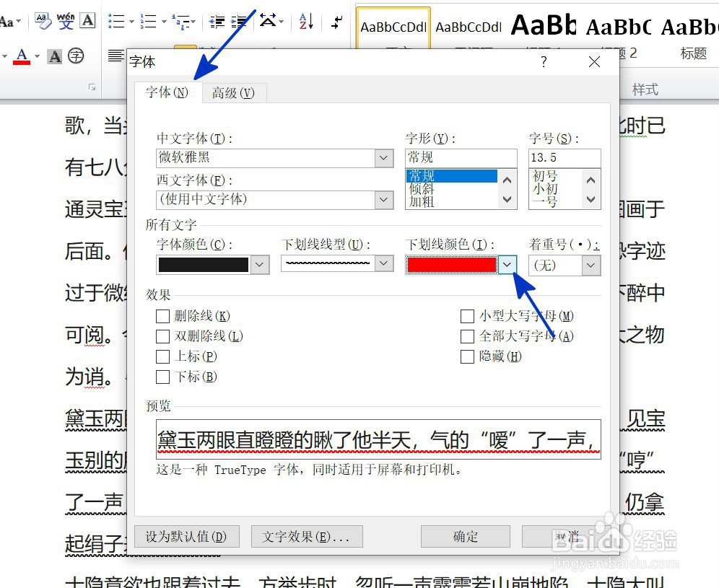Apply character border with the A icon
This screenshot has height=588, width=719.
(x=87, y=20)
